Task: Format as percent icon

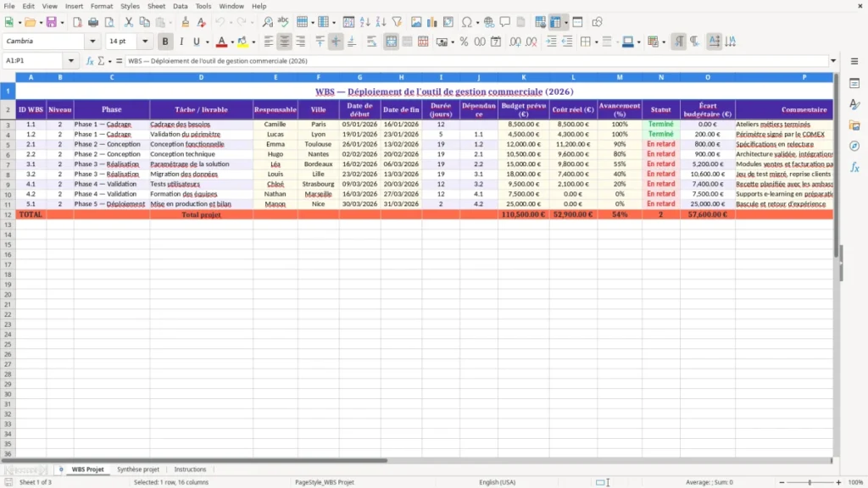Action: tap(464, 42)
